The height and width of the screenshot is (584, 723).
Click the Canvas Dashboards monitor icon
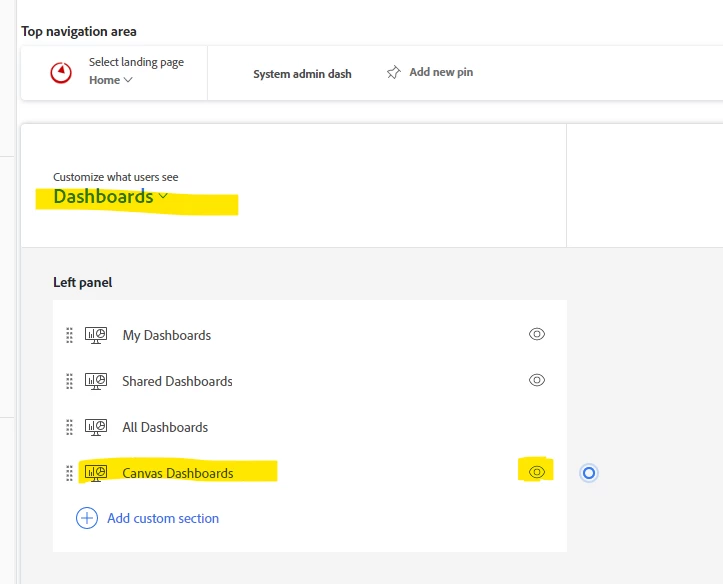pyautogui.click(x=96, y=473)
